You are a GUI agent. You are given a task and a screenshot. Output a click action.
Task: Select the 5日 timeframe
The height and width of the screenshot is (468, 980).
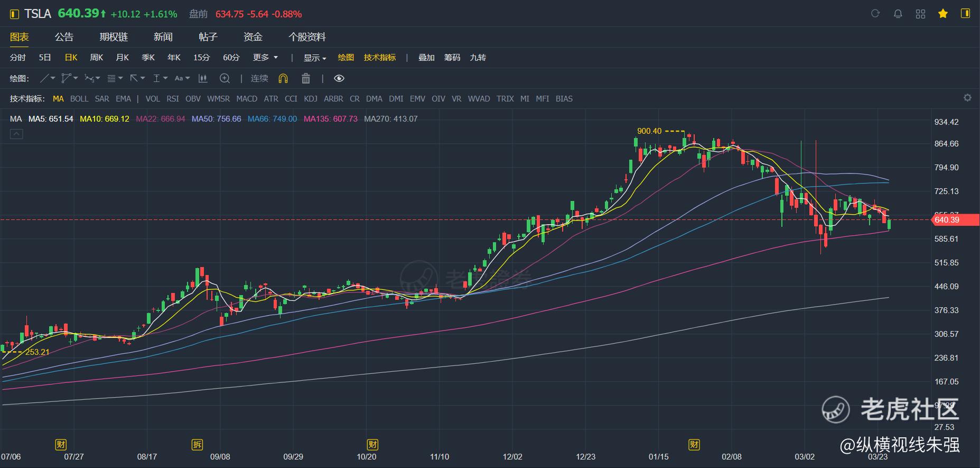pos(45,57)
